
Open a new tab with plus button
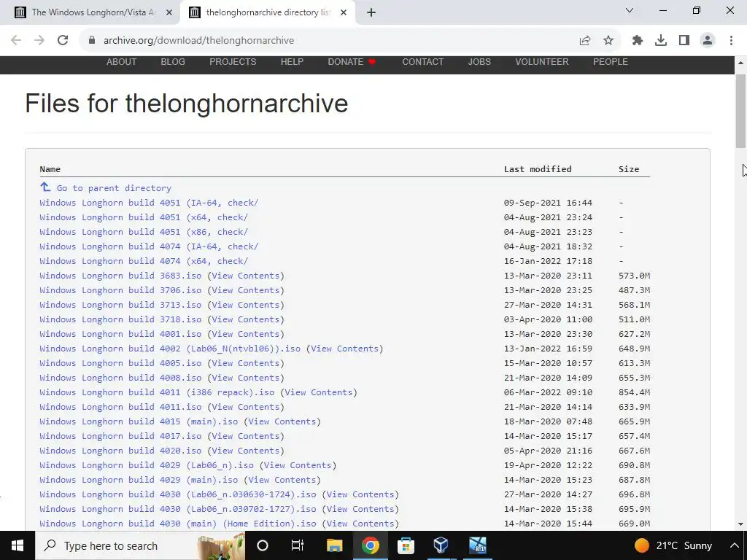pos(371,12)
